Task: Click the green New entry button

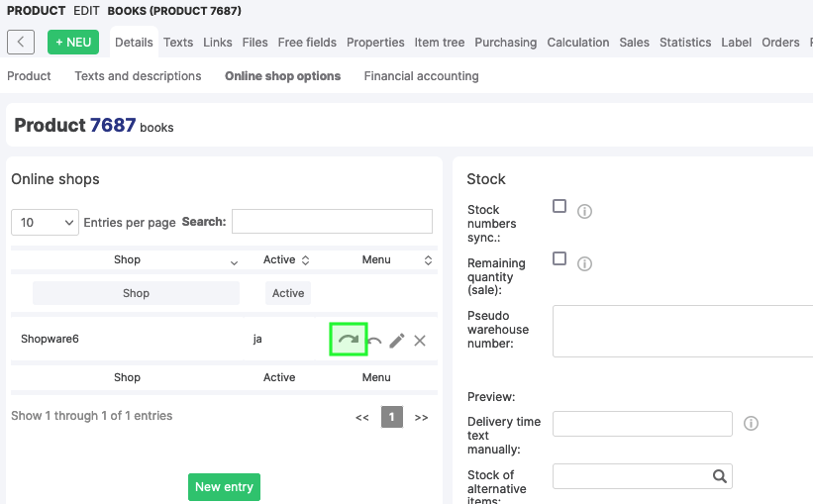Action: point(224,487)
